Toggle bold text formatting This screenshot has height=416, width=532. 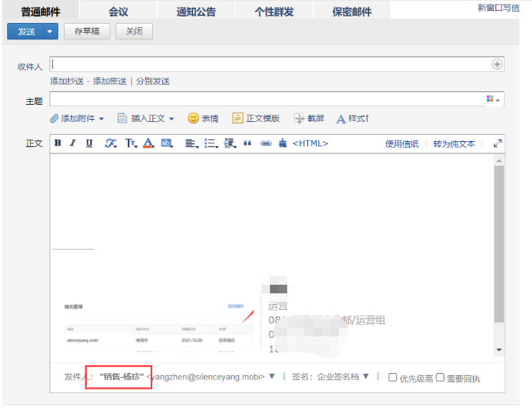(x=57, y=143)
